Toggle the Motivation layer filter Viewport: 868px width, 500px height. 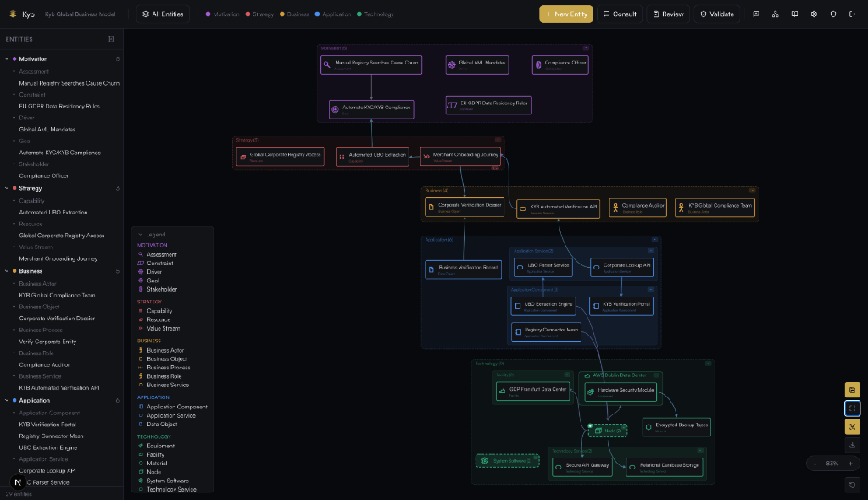point(223,14)
